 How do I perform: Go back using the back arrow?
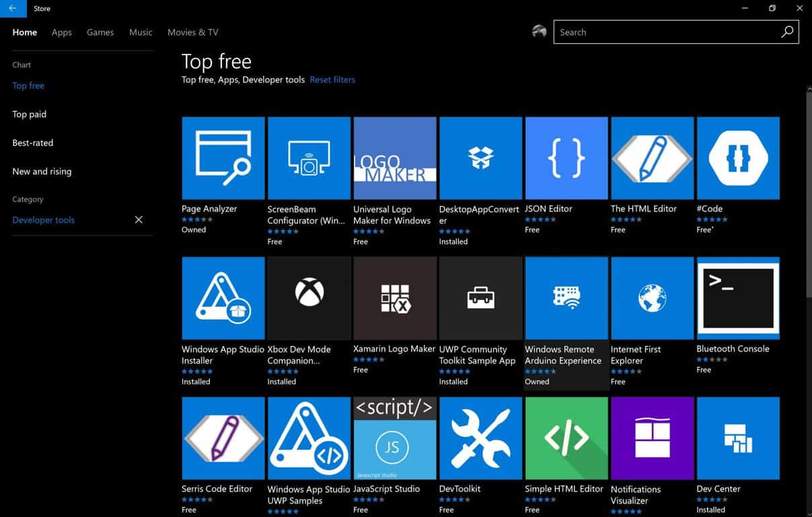point(13,8)
